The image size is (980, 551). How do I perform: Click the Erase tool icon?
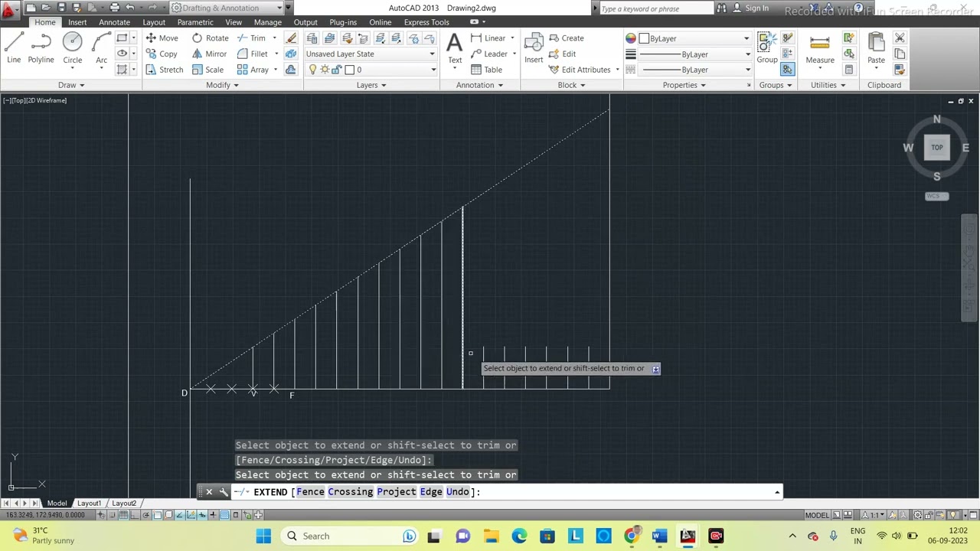pos(291,38)
